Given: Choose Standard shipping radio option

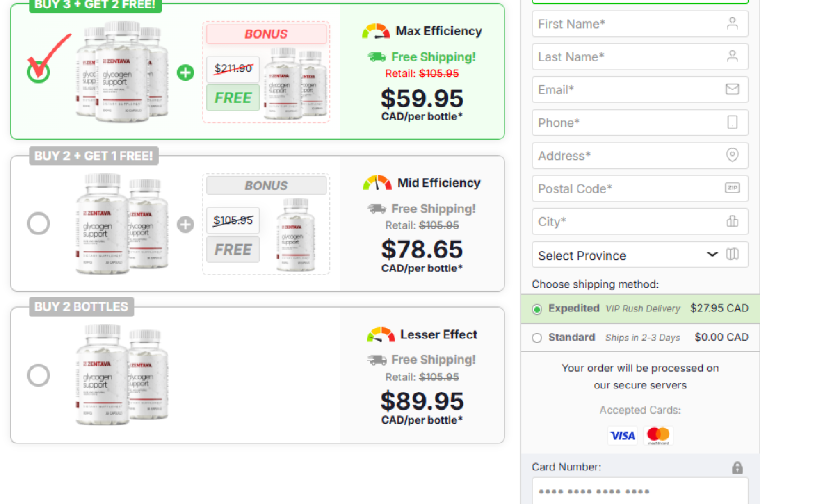Looking at the screenshot, I should (x=536, y=338).
